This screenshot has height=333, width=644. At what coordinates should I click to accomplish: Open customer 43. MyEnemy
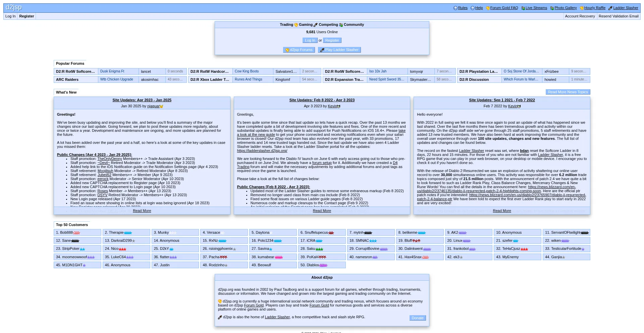(517, 257)
